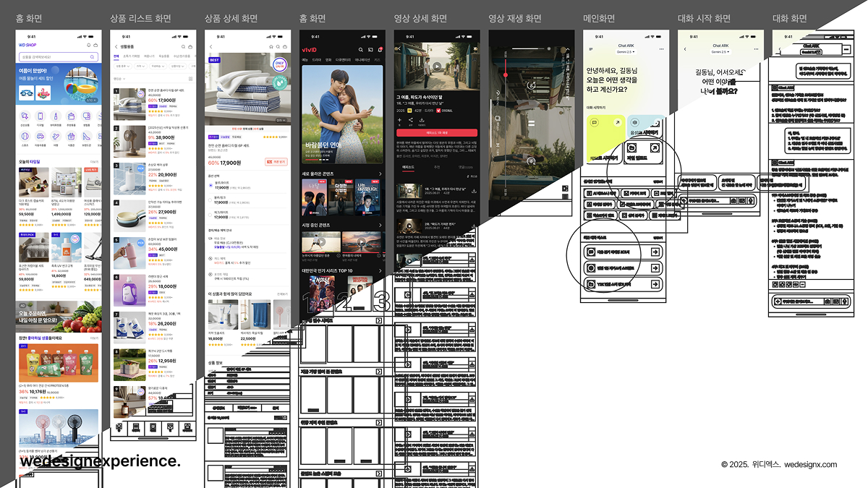Open Gemini 2.5 model dropdown on Chat ARK main
Image resolution: width=868 pixels, height=488 pixels.
[626, 51]
